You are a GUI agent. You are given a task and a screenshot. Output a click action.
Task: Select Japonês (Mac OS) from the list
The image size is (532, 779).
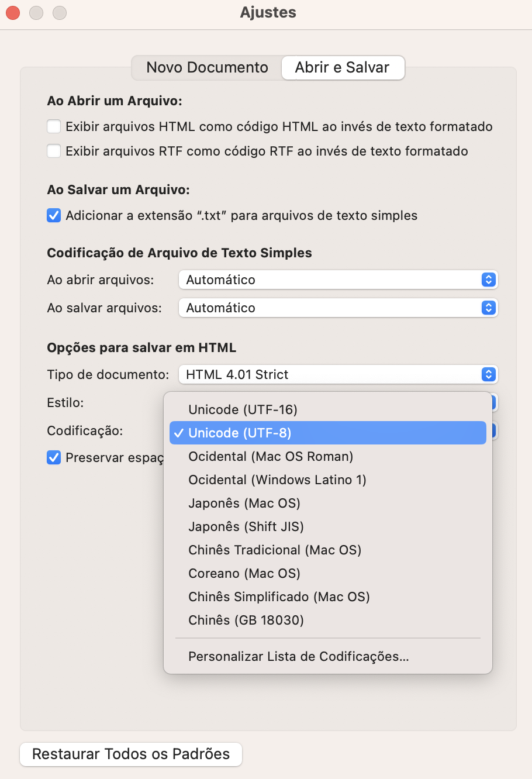(244, 503)
